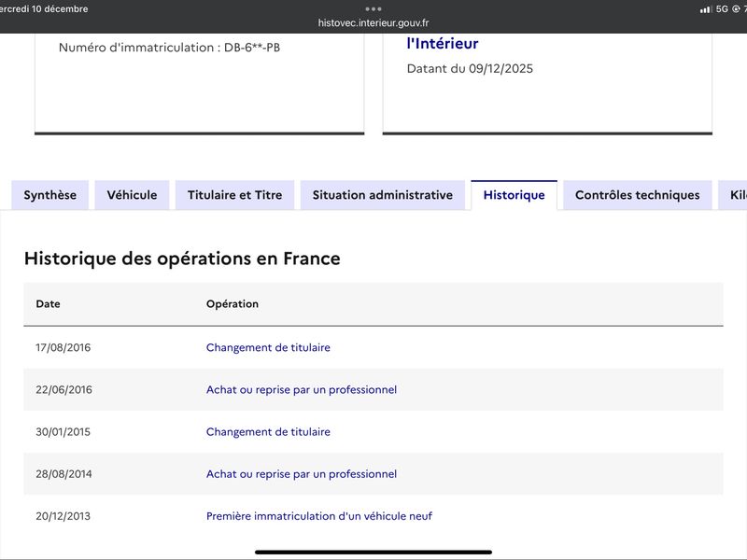Open the Contrôles techniques tab
The width and height of the screenshot is (747, 560).
(x=637, y=195)
